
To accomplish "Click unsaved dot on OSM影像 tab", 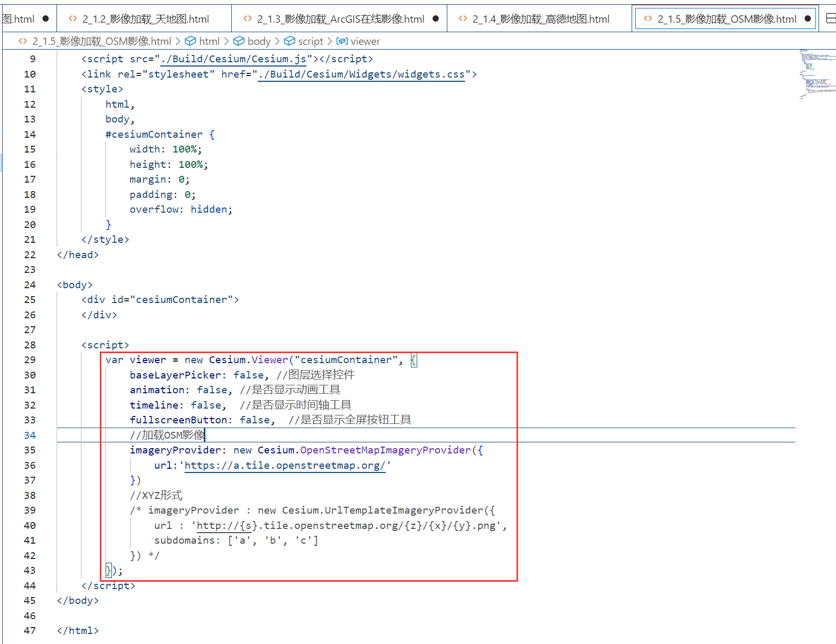I will (x=807, y=18).
